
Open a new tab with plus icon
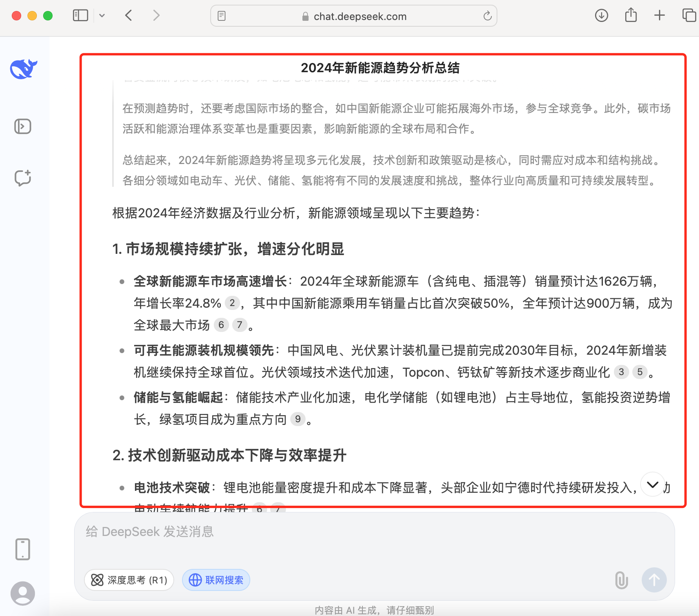[x=660, y=16]
